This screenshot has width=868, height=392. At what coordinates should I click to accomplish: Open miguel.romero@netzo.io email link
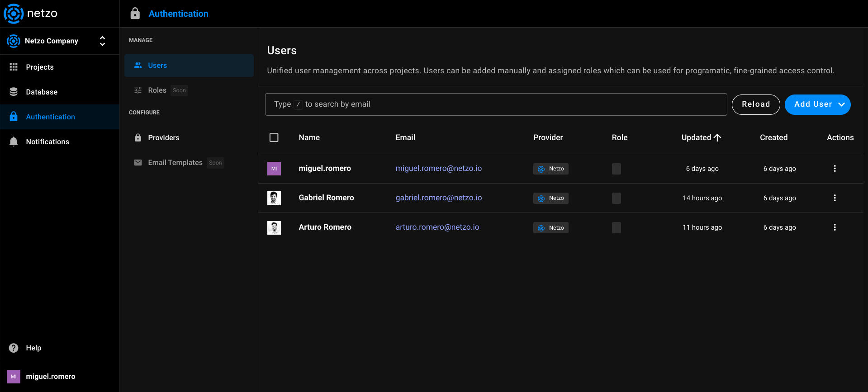click(438, 168)
